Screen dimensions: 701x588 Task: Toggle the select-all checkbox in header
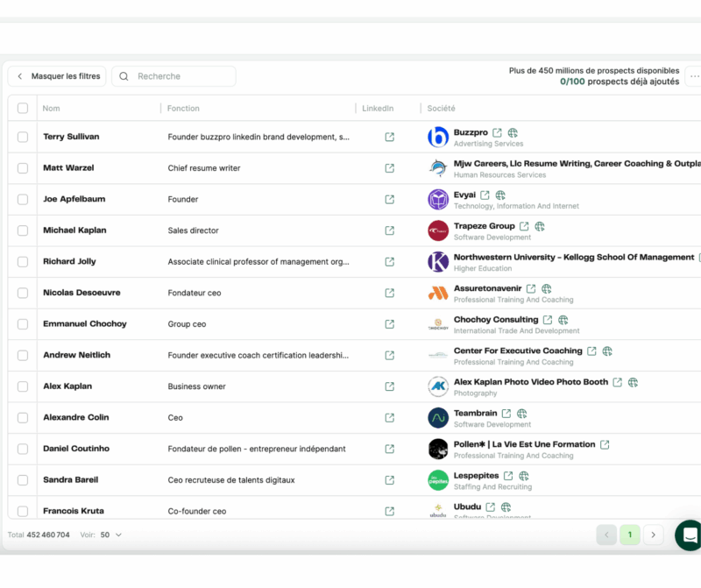pyautogui.click(x=23, y=109)
